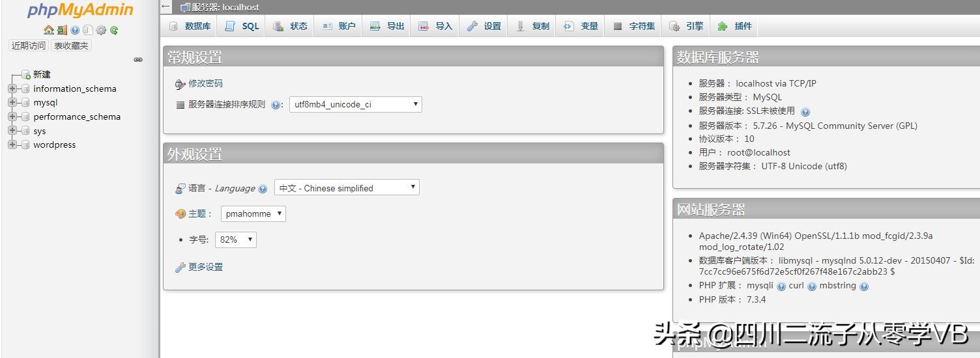Open help for server connection collation
The height and width of the screenshot is (358, 980).
click(276, 105)
